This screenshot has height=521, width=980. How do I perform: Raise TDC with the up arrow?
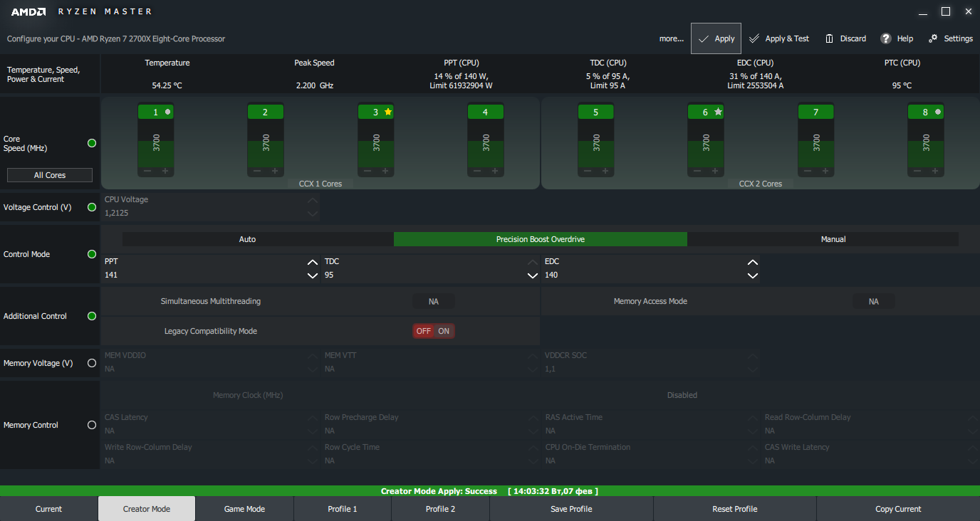coord(532,262)
